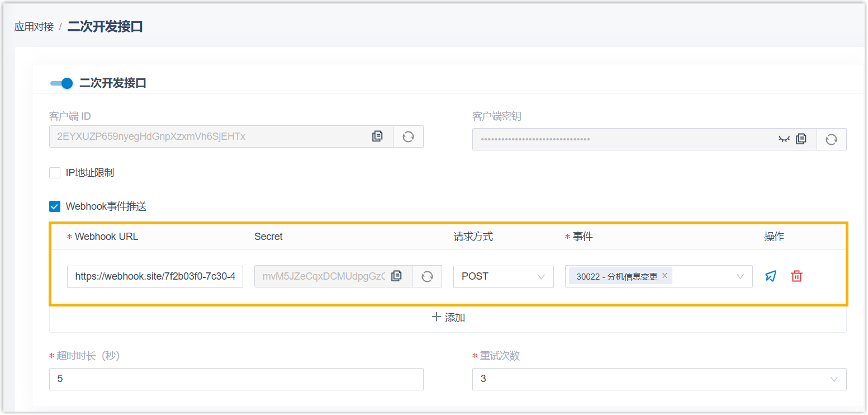Viewport: 868px width, 415px height.
Task: Go to 应用对接 breadcrumb
Action: 34,27
